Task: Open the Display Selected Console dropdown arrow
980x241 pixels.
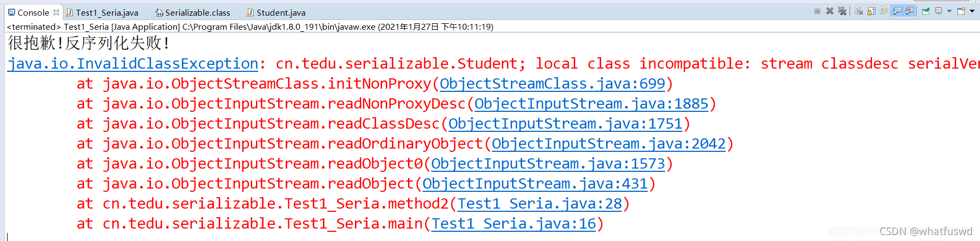Action: click(949, 11)
